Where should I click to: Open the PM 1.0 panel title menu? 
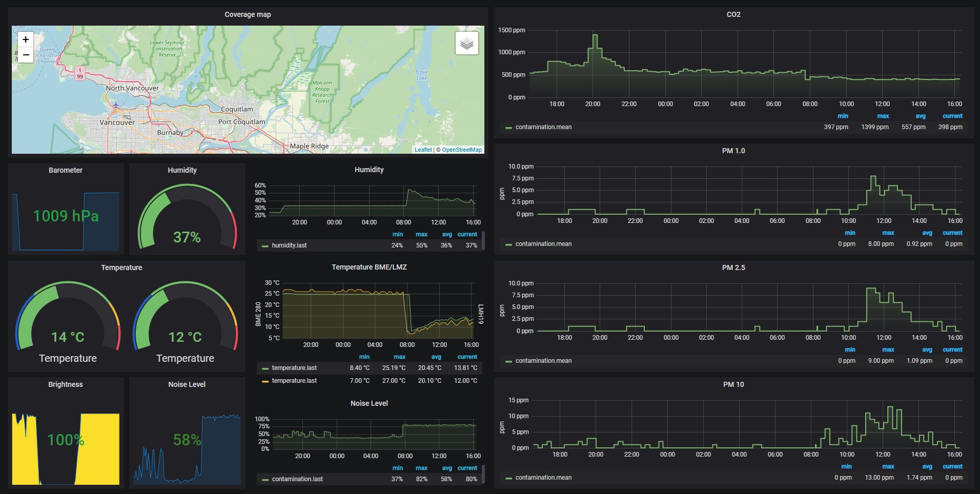click(x=733, y=151)
